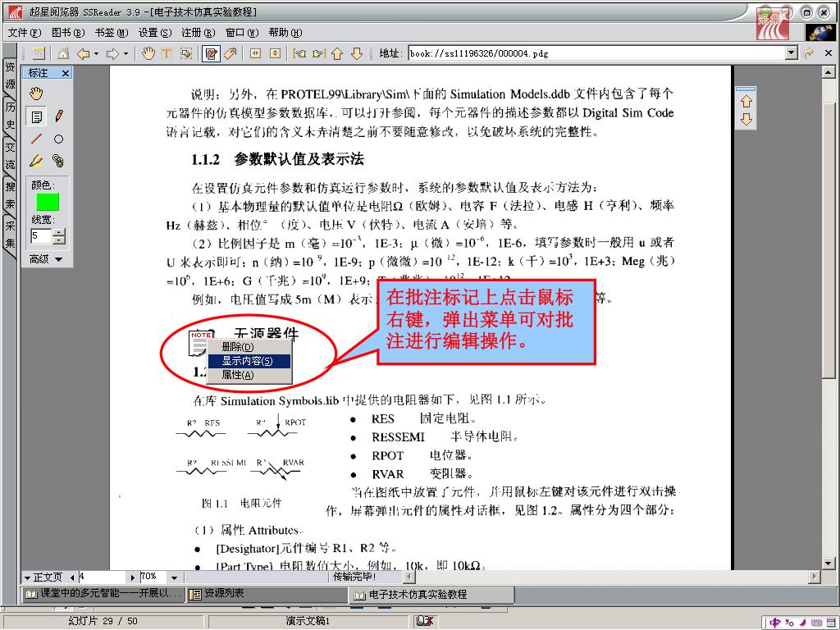Viewport: 840px width, 630px height.
Task: Select the highlighter tool
Action: [x=36, y=161]
